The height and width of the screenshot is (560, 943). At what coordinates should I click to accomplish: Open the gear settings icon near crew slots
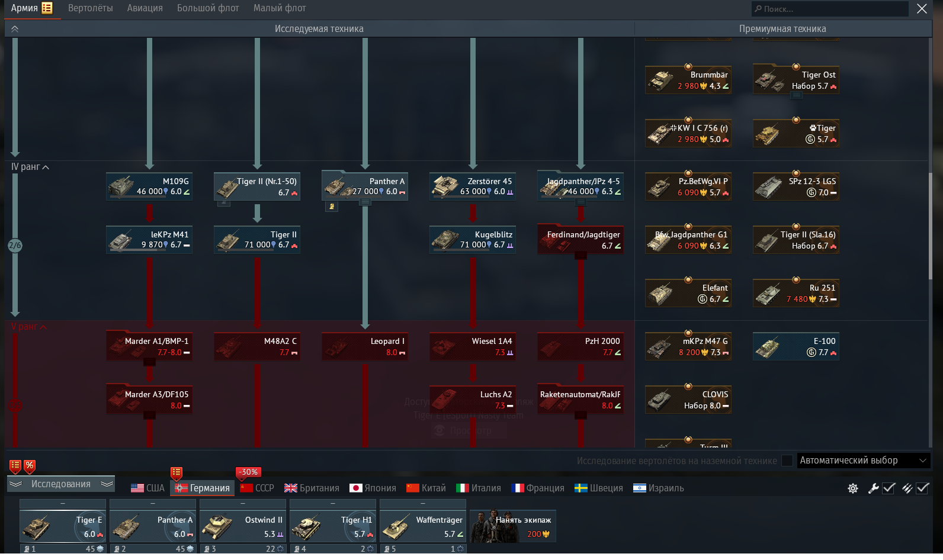(x=853, y=488)
